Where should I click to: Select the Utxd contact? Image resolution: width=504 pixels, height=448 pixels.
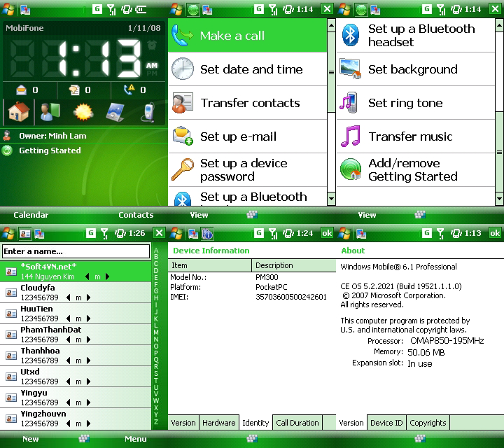click(x=76, y=377)
